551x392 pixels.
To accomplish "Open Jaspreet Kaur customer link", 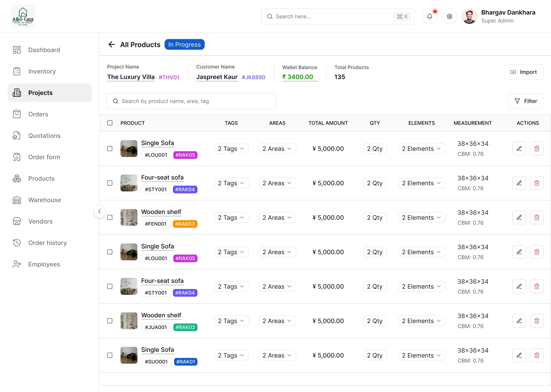I will pyautogui.click(x=217, y=77).
